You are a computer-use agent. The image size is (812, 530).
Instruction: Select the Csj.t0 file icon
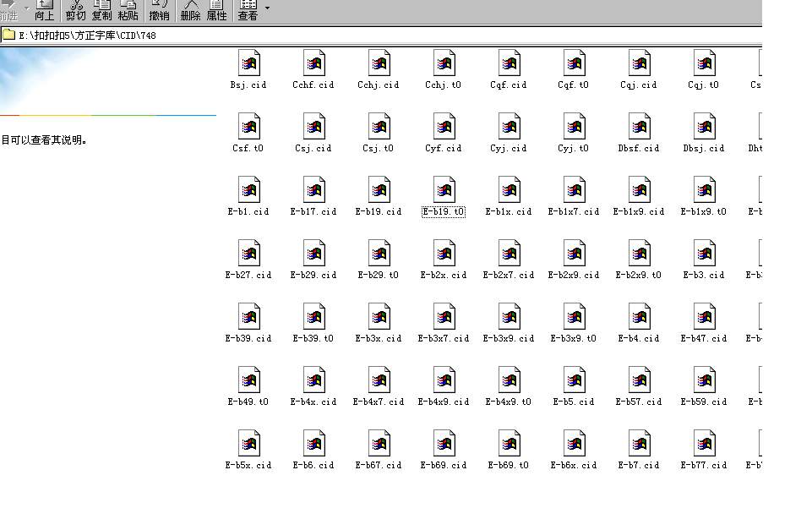379,126
